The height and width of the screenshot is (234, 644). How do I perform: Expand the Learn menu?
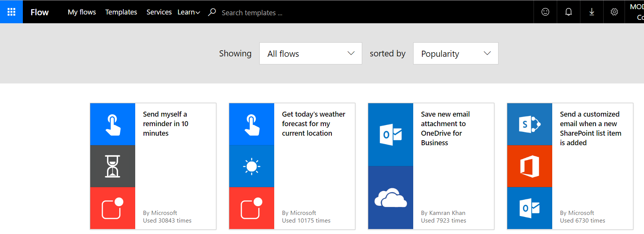tap(189, 12)
